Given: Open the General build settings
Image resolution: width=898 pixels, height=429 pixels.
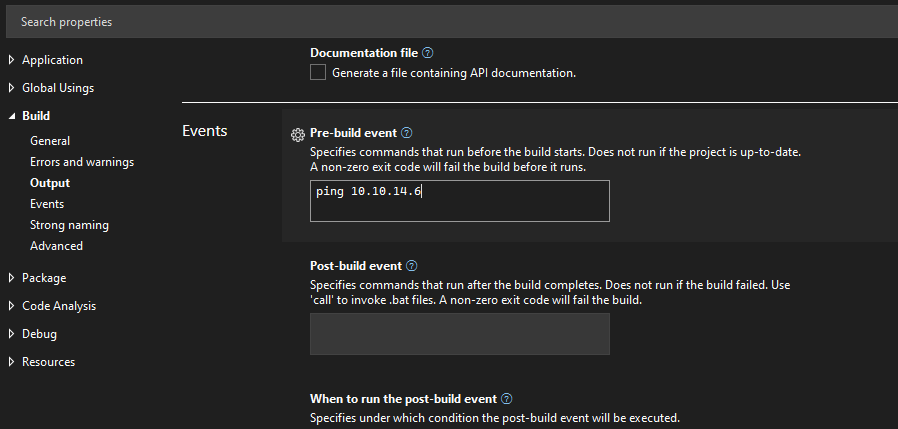Looking at the screenshot, I should (50, 141).
